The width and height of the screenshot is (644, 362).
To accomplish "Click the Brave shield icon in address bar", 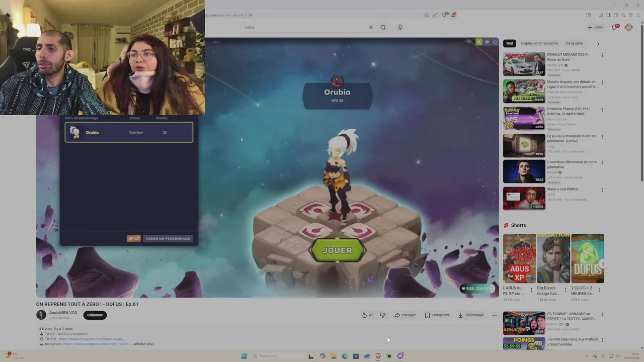I will click(x=445, y=15).
